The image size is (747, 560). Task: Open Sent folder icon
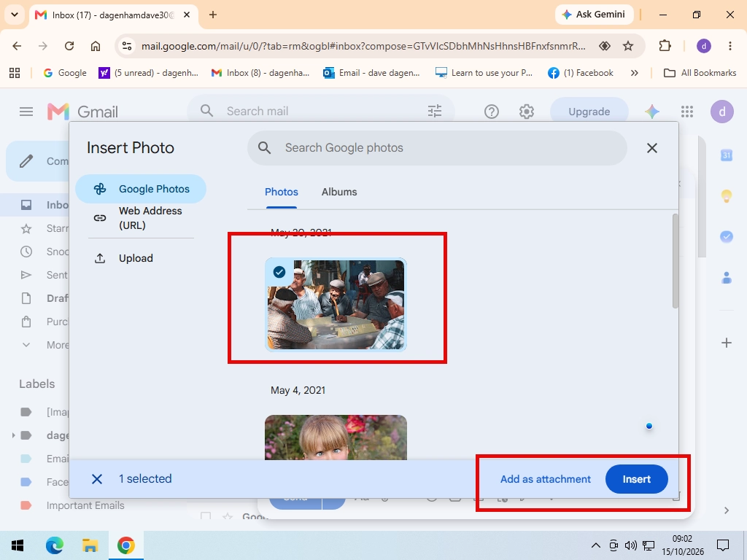(x=26, y=275)
